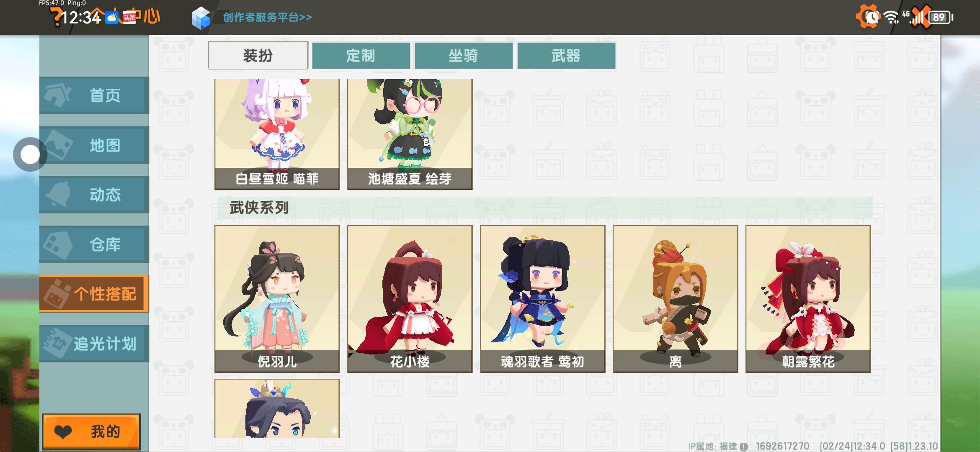
Task: Switch to the 装扮 tab
Action: click(x=258, y=55)
